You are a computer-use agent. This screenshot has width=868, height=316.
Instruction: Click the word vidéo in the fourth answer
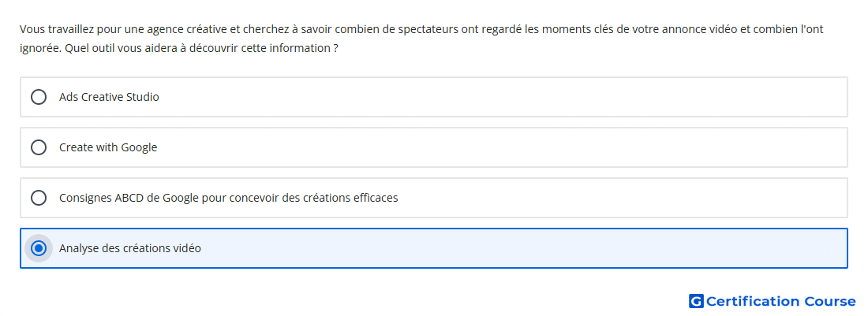point(187,248)
